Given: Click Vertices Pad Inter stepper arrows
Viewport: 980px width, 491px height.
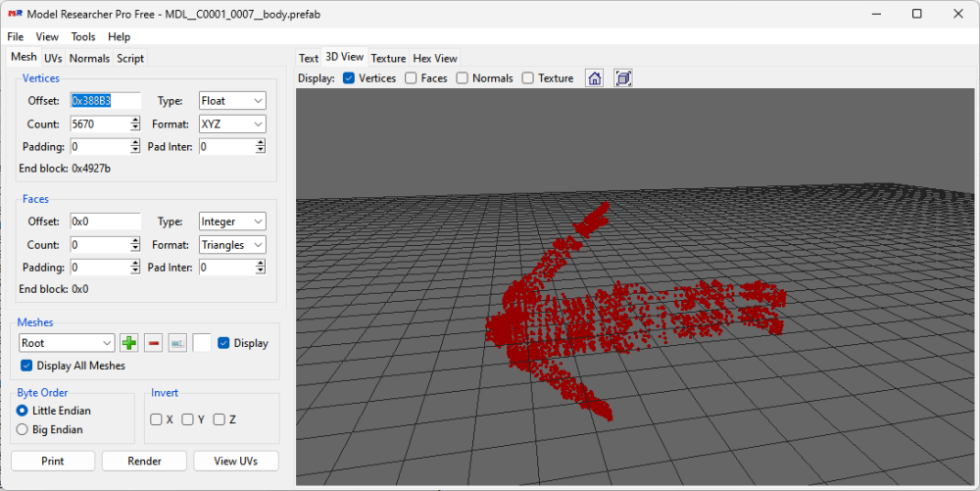Looking at the screenshot, I should [x=260, y=146].
